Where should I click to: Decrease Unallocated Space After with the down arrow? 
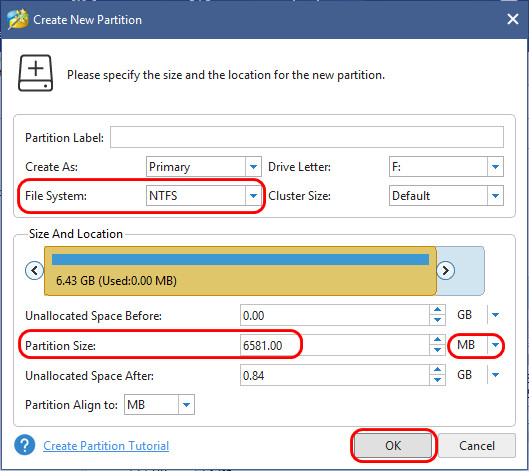point(438,380)
